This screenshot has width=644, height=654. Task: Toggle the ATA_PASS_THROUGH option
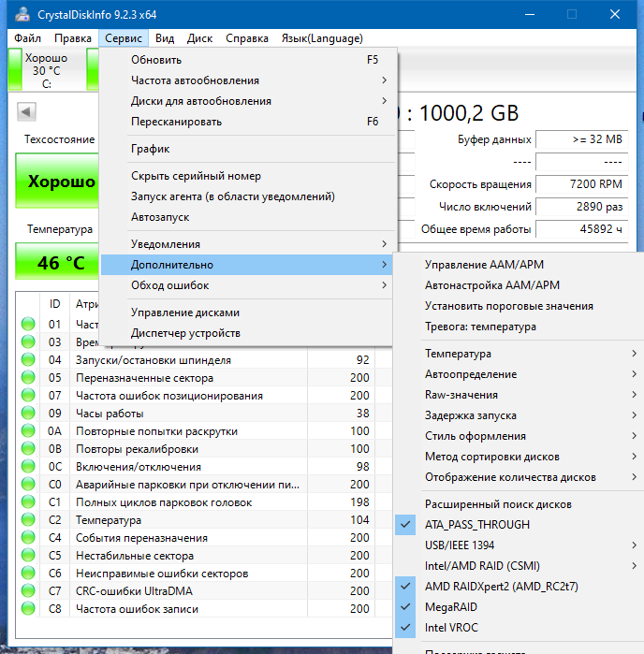coord(519,525)
